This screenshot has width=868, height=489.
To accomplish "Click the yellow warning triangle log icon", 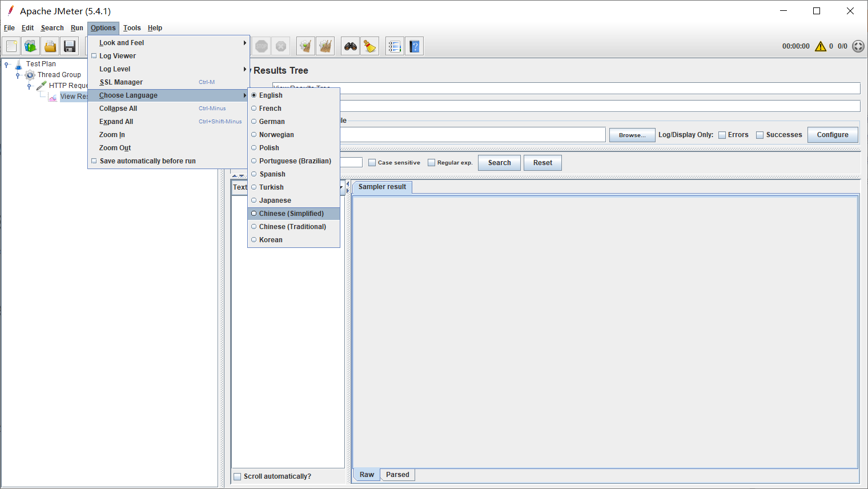I will pyautogui.click(x=821, y=46).
